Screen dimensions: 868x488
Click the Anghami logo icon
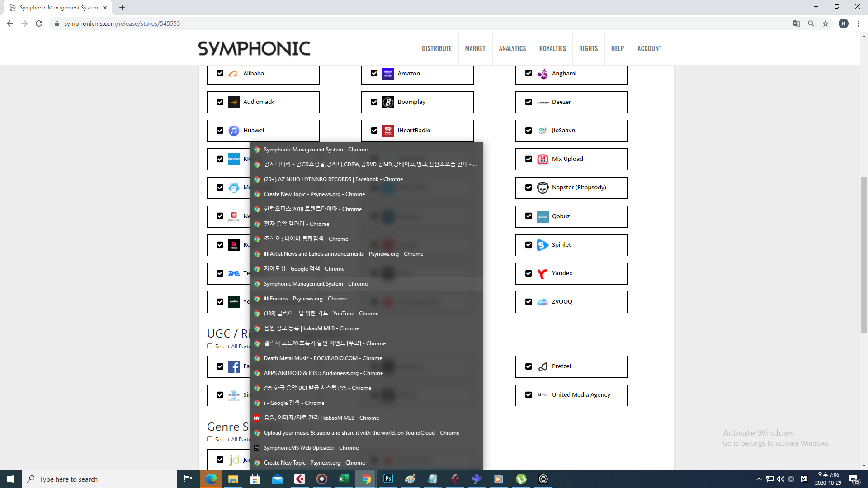click(x=542, y=74)
